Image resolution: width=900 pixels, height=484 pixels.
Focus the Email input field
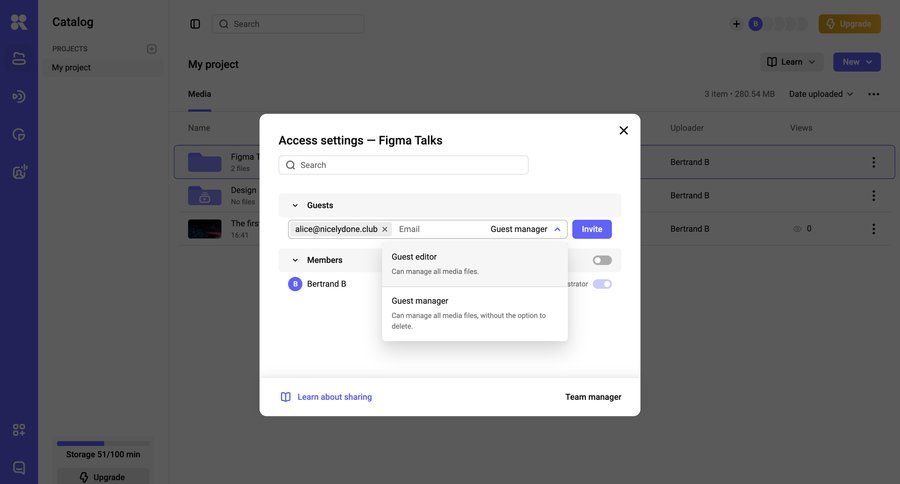441,229
